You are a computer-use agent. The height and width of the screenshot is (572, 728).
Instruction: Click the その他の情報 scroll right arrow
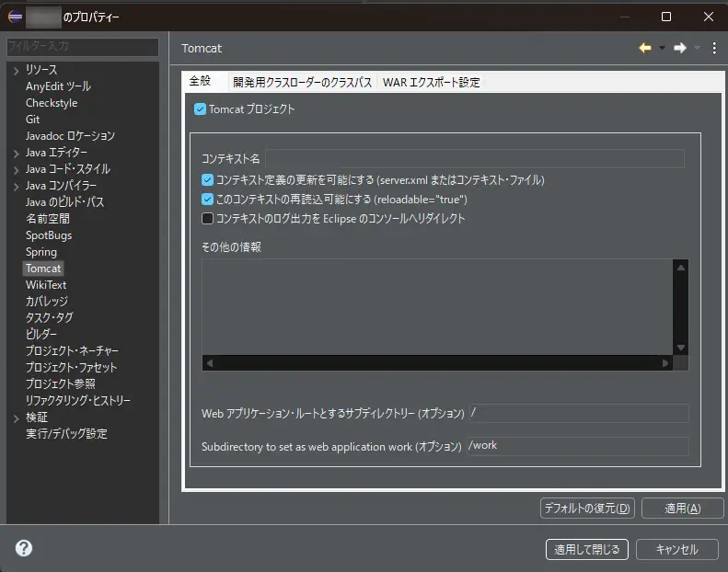click(x=665, y=363)
